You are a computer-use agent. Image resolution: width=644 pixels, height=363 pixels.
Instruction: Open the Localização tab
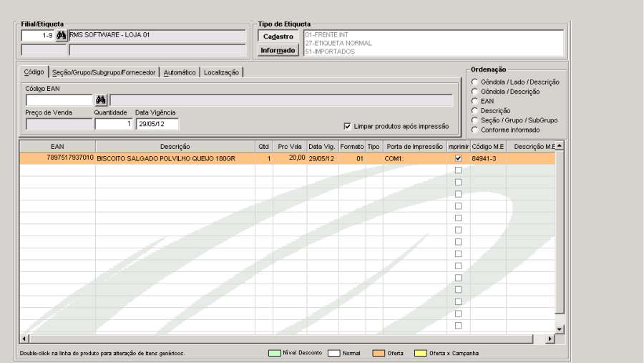point(221,72)
